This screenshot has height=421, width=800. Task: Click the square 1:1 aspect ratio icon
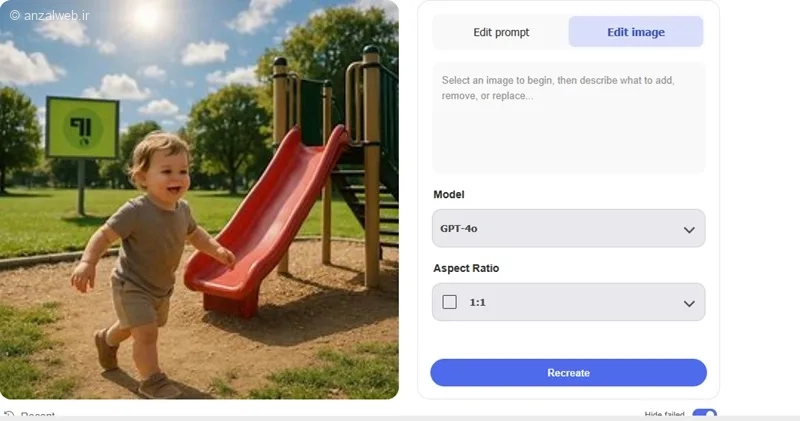pos(449,302)
